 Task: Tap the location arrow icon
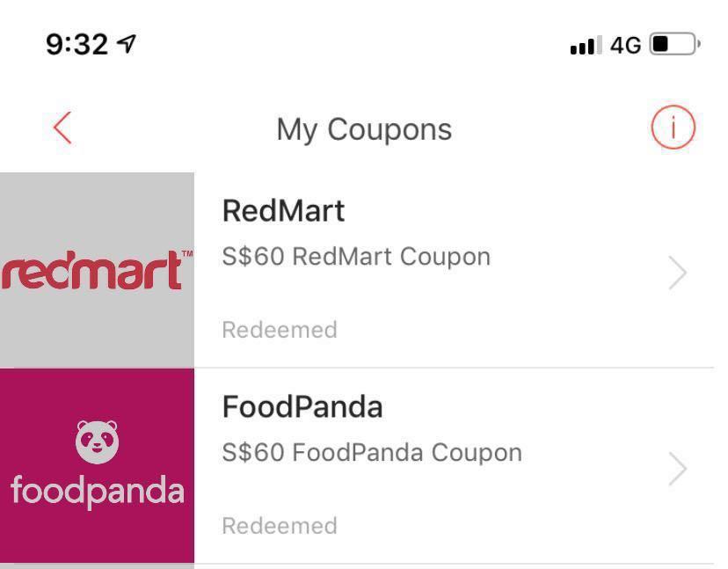tap(127, 44)
